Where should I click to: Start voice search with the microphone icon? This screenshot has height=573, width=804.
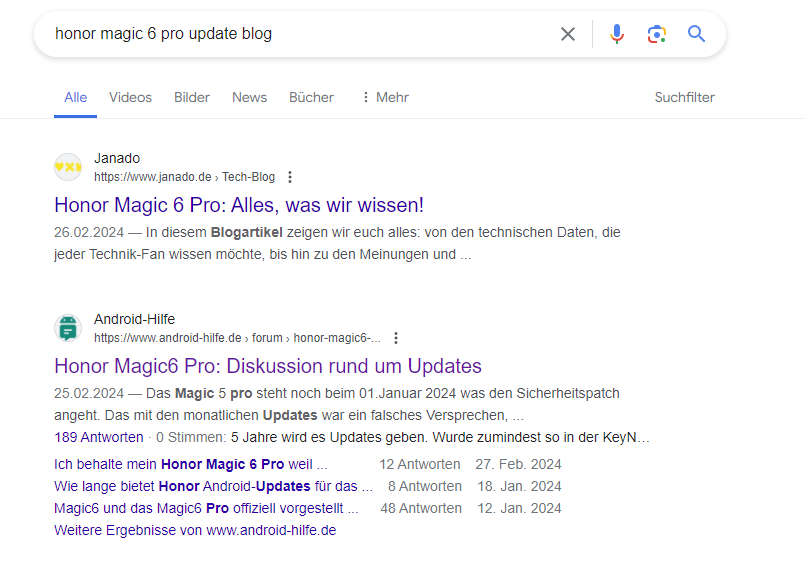tap(617, 34)
